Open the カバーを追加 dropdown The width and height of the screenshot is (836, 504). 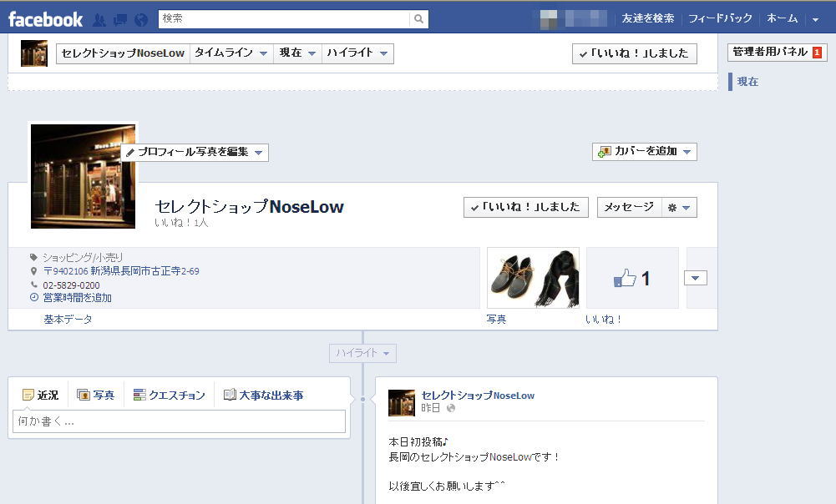click(x=645, y=152)
